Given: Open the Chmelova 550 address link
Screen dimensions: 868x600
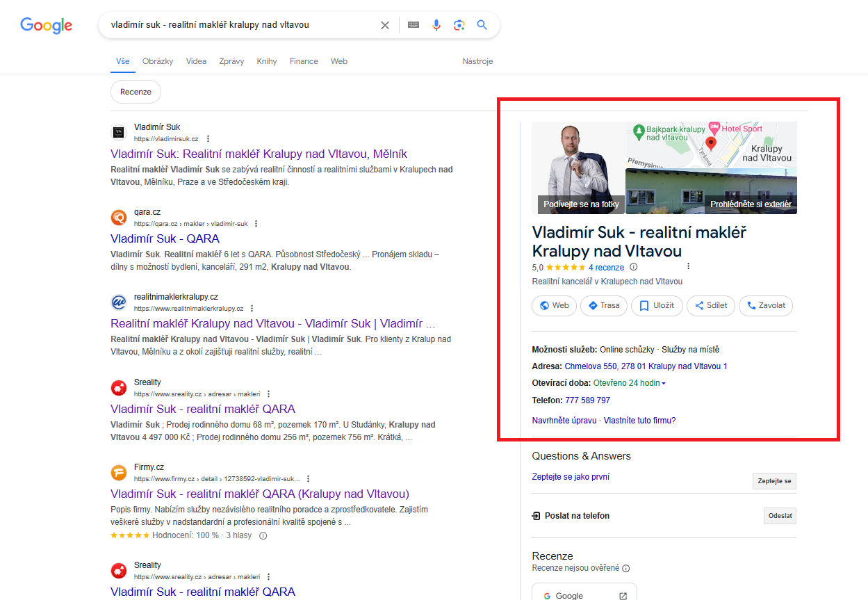Looking at the screenshot, I should (646, 366).
